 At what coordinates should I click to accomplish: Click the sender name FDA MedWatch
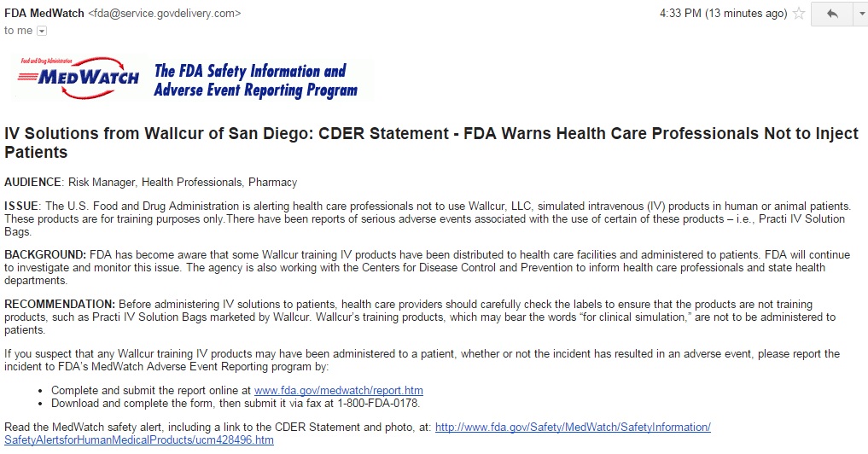[x=44, y=14]
